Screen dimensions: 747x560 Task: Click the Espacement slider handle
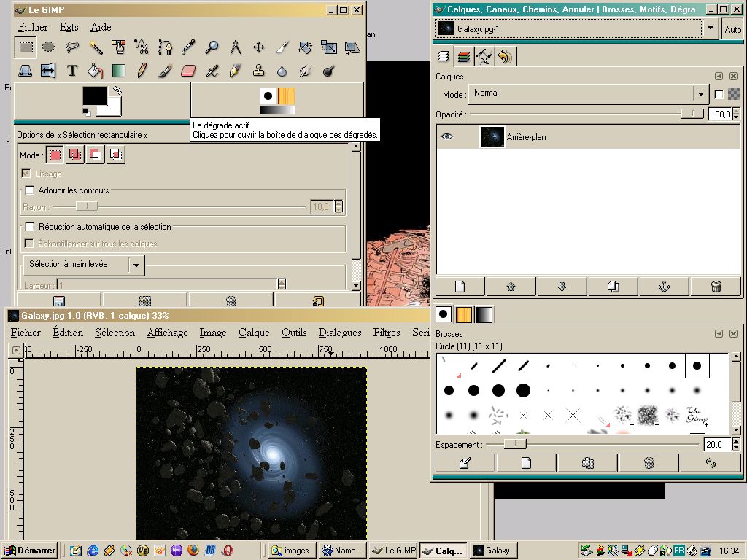click(515, 444)
